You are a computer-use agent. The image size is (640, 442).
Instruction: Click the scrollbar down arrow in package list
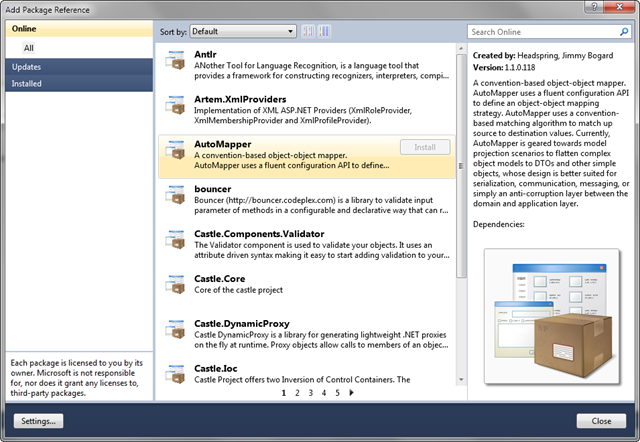tap(461, 380)
